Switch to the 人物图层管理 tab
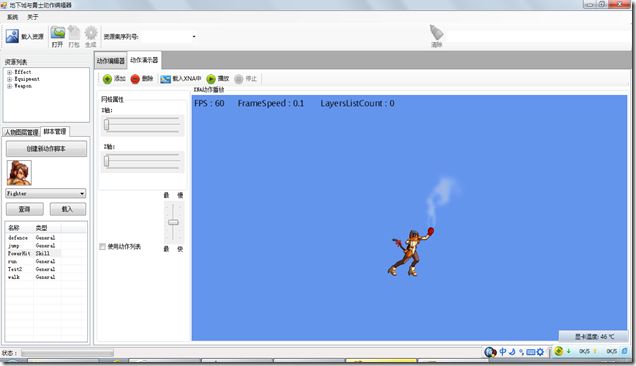The image size is (636, 366). [x=21, y=132]
